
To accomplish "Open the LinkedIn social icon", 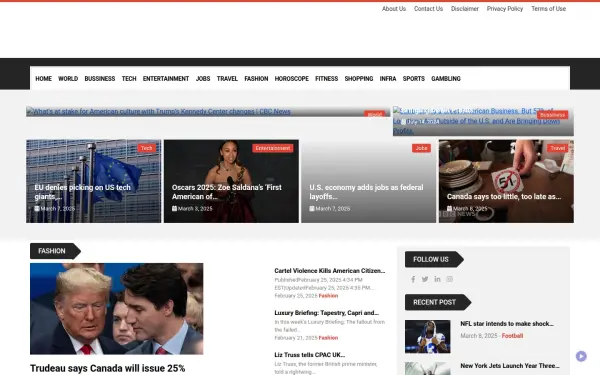I will tap(437, 279).
